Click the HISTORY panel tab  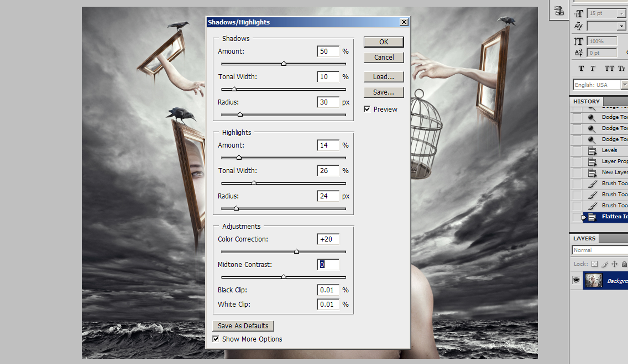(x=586, y=101)
